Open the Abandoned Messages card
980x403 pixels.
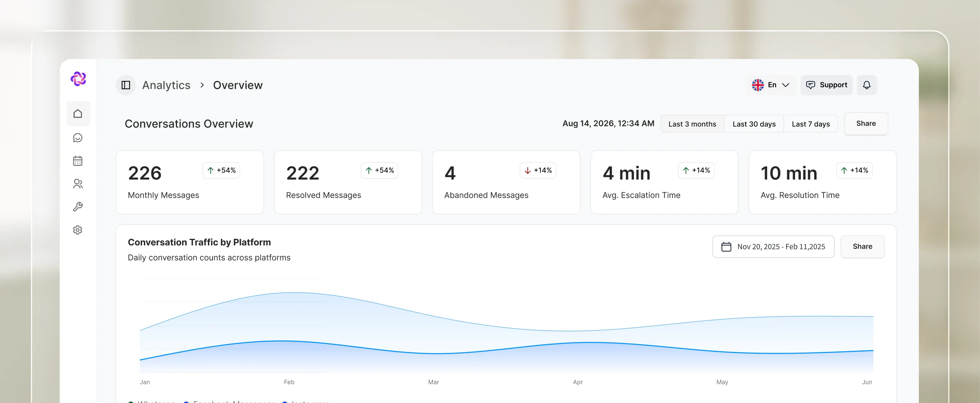point(506,182)
